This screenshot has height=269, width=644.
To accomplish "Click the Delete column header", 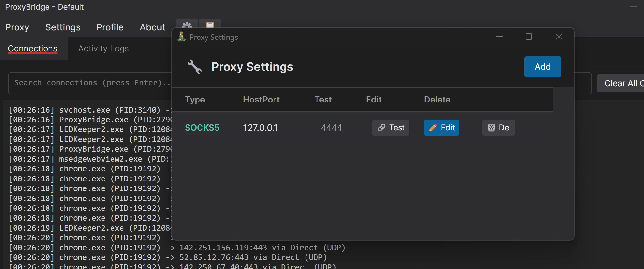I will click(x=437, y=100).
